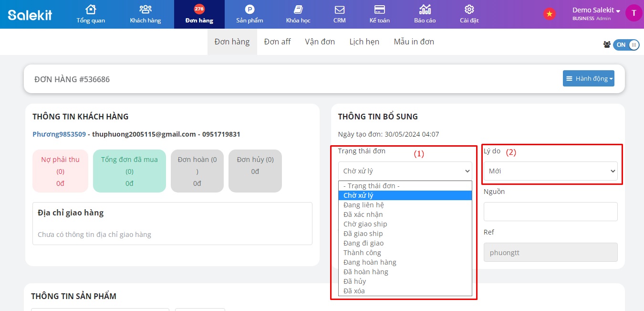Open the CRM envelope icon
The width and height of the screenshot is (644, 311).
pos(340,10)
